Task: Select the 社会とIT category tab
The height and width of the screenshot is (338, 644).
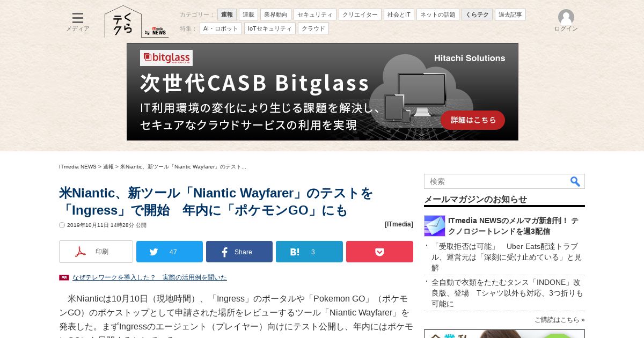Action: (399, 14)
